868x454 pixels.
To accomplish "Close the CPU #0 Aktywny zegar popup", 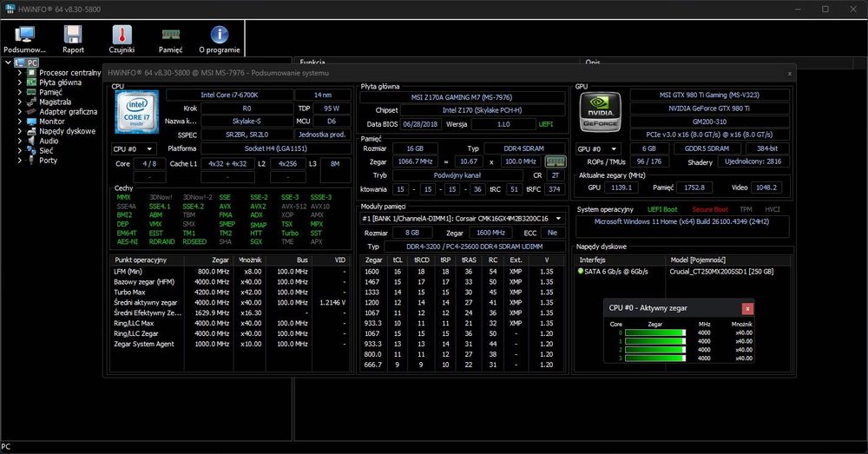I will [747, 308].
